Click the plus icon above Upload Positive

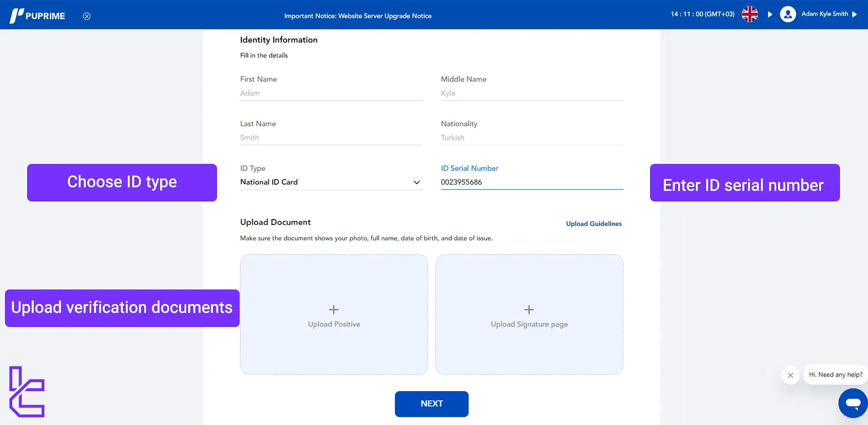pyautogui.click(x=334, y=309)
